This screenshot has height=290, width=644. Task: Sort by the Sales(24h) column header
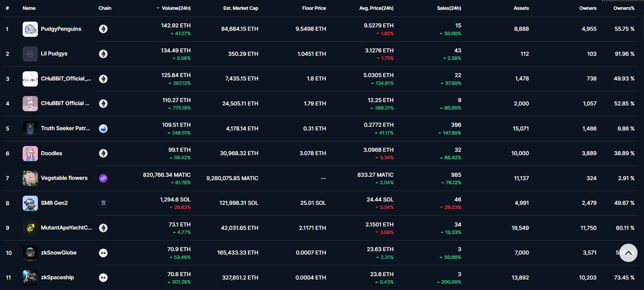coord(449,8)
